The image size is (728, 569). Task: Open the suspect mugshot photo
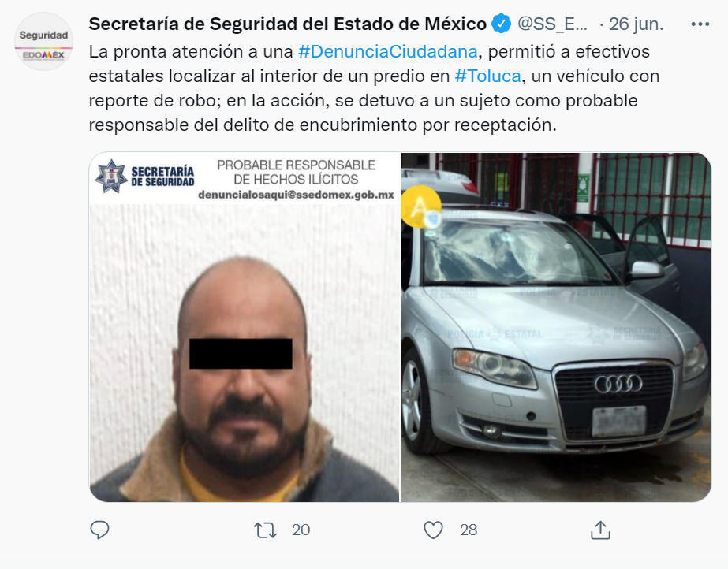245,327
